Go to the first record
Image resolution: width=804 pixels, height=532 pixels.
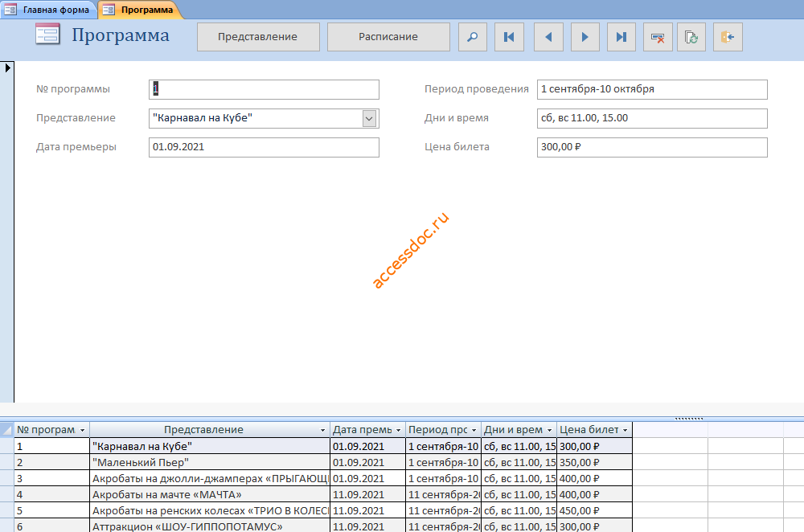(509, 37)
